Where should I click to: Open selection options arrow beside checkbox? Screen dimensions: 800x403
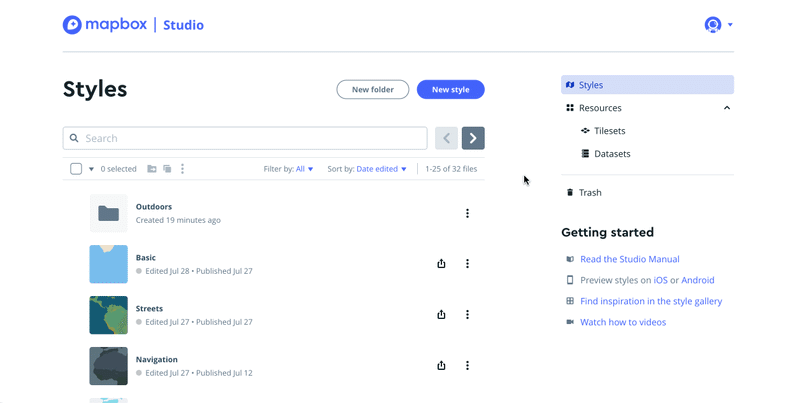[91, 169]
